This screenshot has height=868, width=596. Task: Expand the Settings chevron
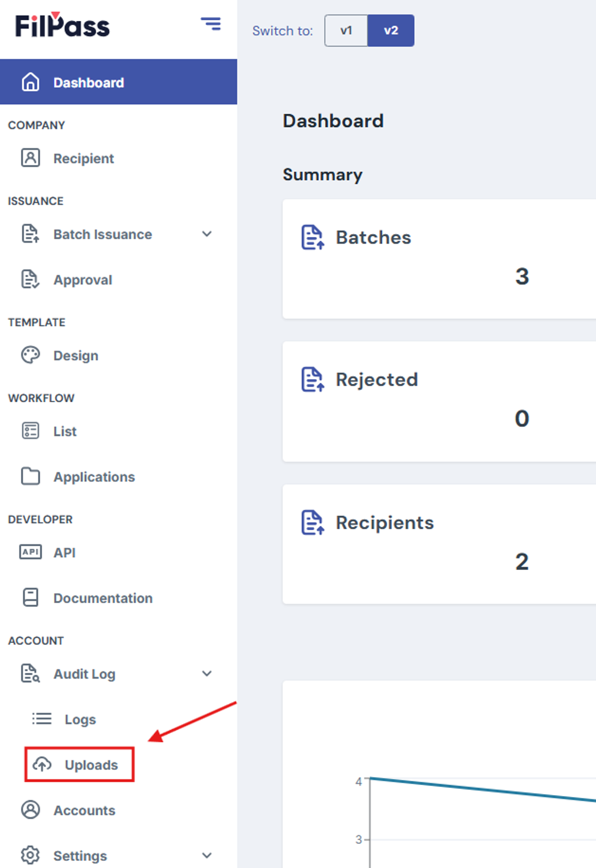point(207,855)
